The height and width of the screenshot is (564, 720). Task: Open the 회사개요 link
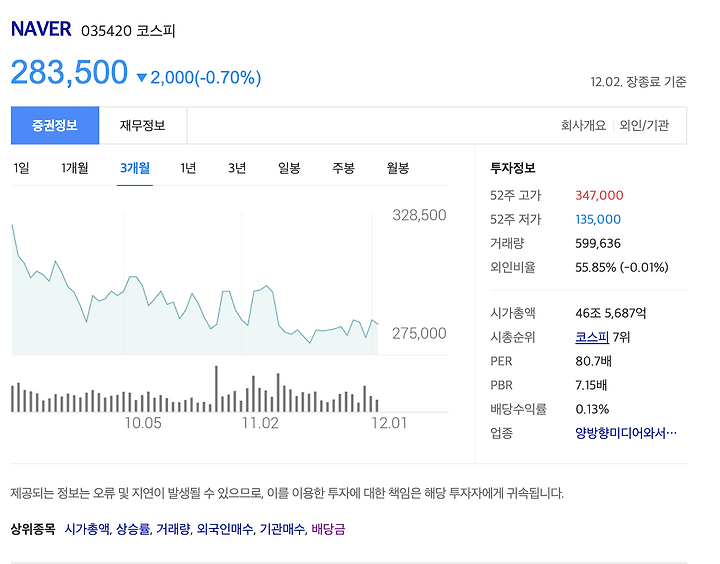point(583,125)
